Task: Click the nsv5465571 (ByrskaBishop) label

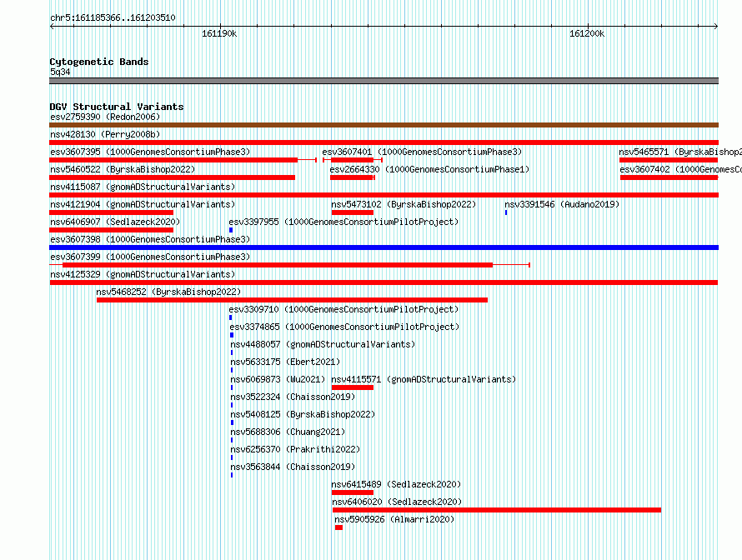Action: (x=680, y=152)
